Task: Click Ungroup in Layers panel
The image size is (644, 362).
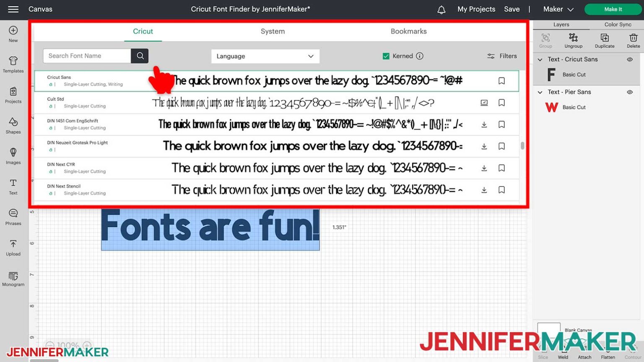Action: [573, 41]
